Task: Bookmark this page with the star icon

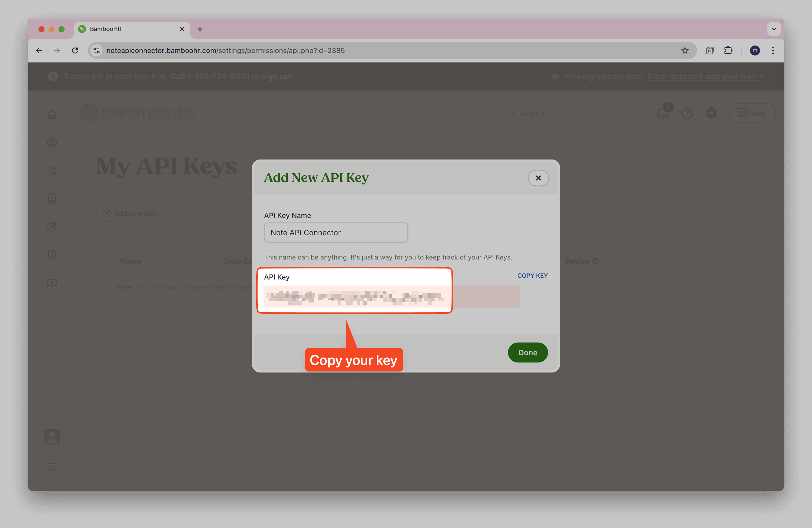Action: coord(685,50)
